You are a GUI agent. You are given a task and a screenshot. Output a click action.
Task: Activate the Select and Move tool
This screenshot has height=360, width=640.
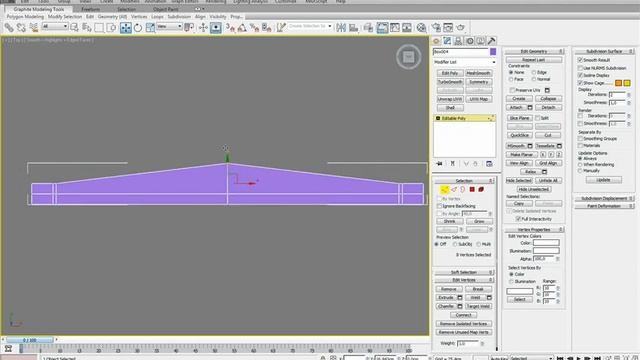pyautogui.click(x=126, y=27)
